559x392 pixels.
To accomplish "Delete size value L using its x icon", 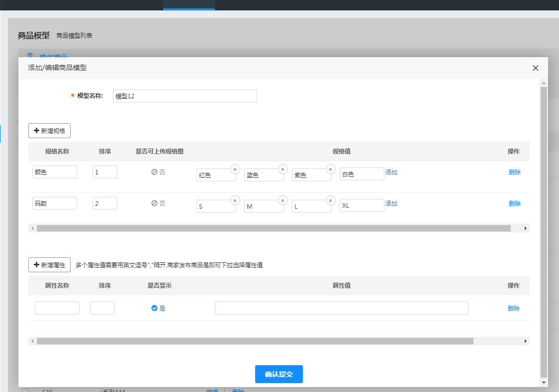I will click(x=331, y=200).
